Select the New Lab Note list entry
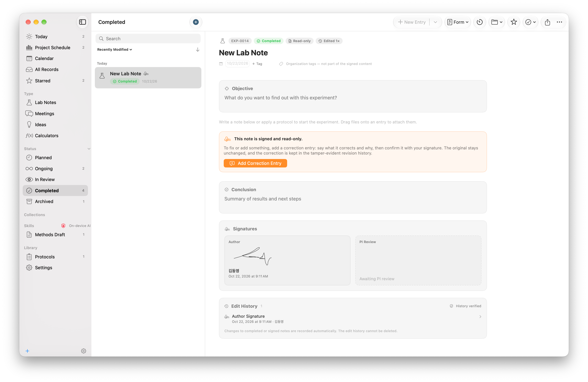 coord(148,77)
